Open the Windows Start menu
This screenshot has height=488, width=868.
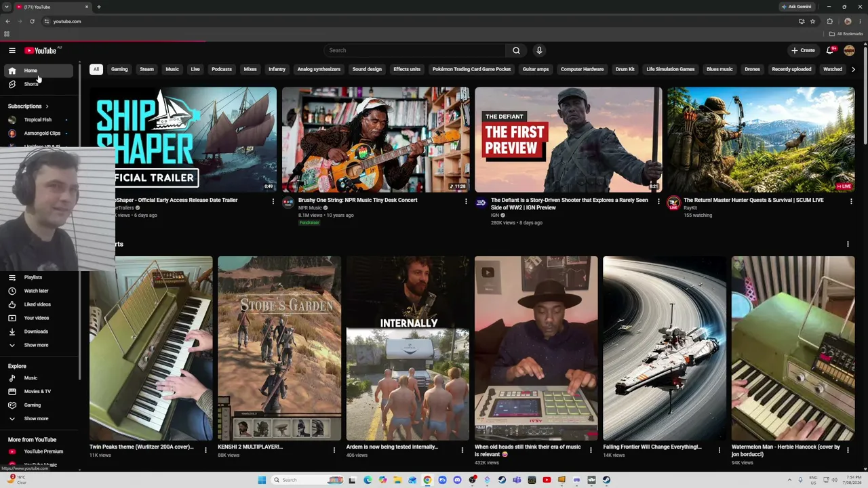(x=262, y=480)
